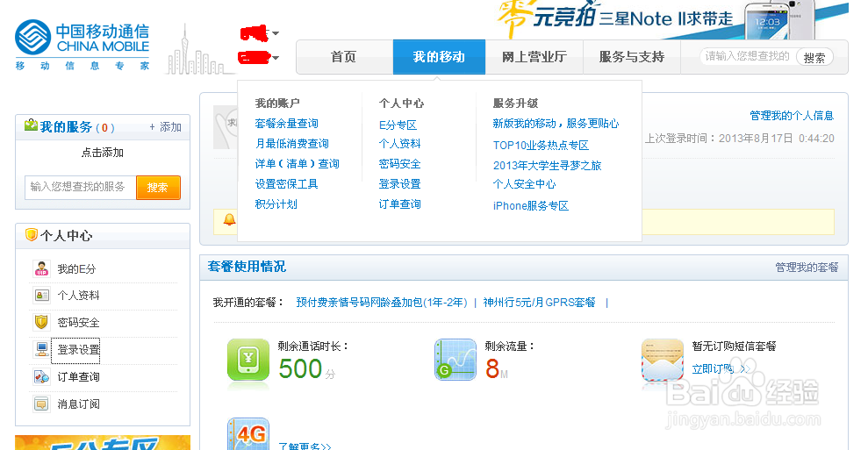Go to the 首页 tab
The image size is (868, 450).
(344, 57)
